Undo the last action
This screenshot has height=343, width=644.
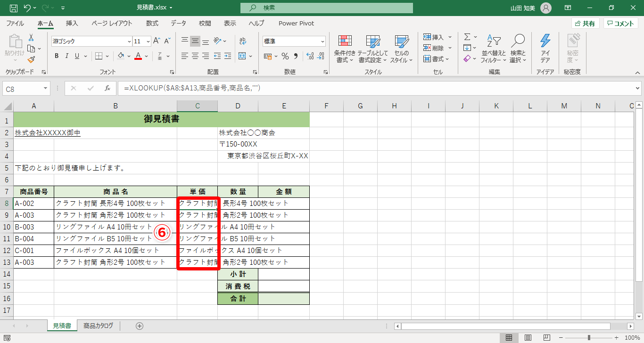[27, 8]
